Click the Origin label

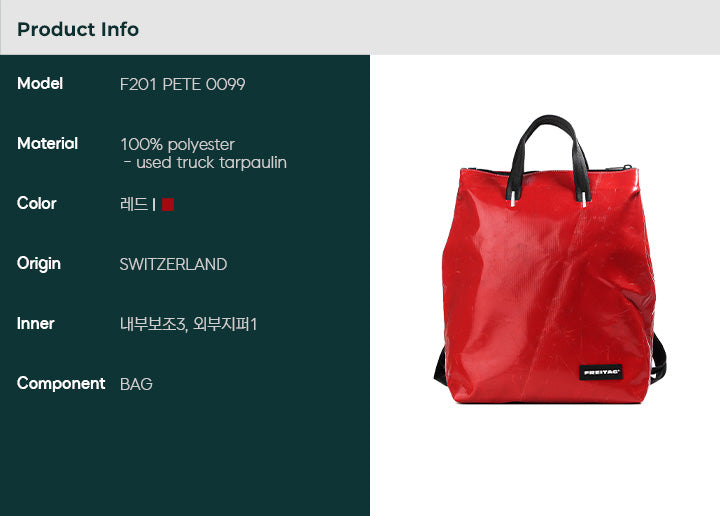(39, 264)
